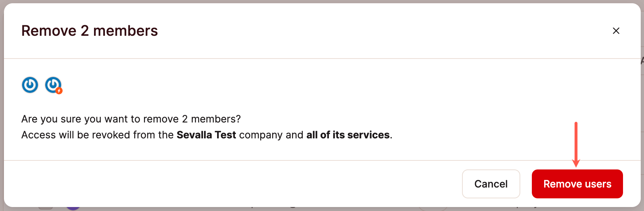Click the orange lightning badge on second avatar
The image size is (644, 211).
[59, 90]
